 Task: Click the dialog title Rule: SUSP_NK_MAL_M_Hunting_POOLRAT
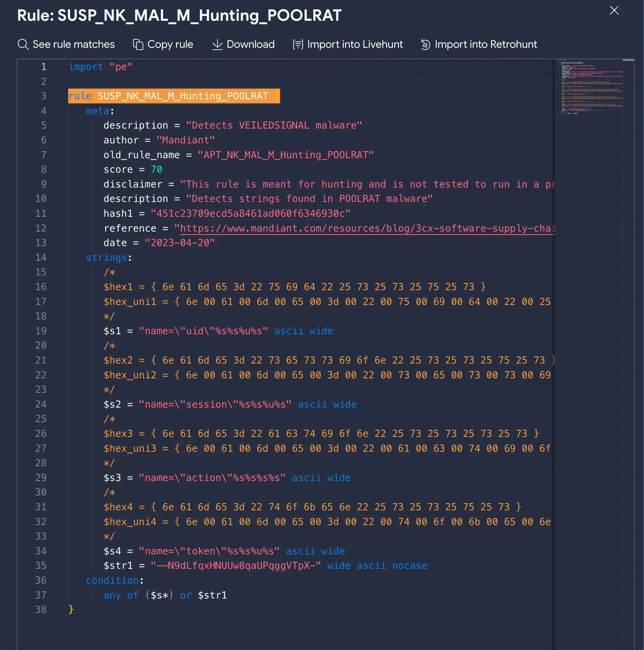(x=179, y=16)
